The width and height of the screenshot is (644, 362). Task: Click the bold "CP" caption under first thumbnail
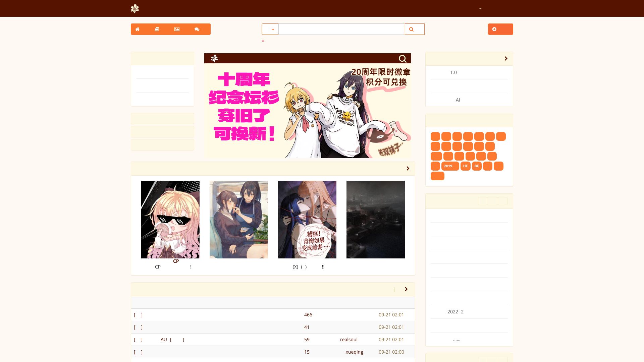click(176, 261)
